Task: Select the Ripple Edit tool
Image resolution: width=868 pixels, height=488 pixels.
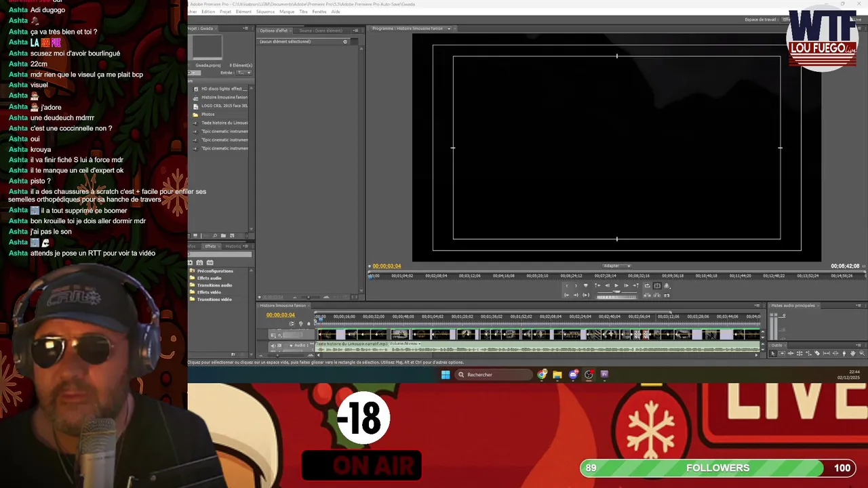Action: click(791, 354)
